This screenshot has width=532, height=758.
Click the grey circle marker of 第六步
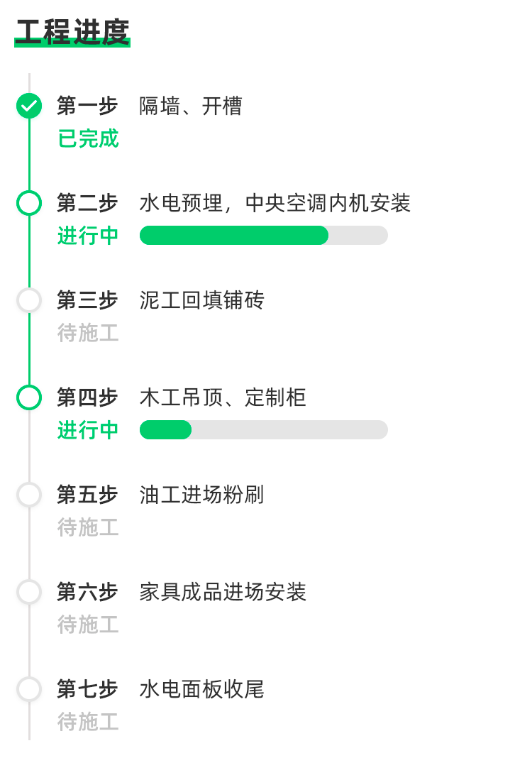(x=29, y=592)
